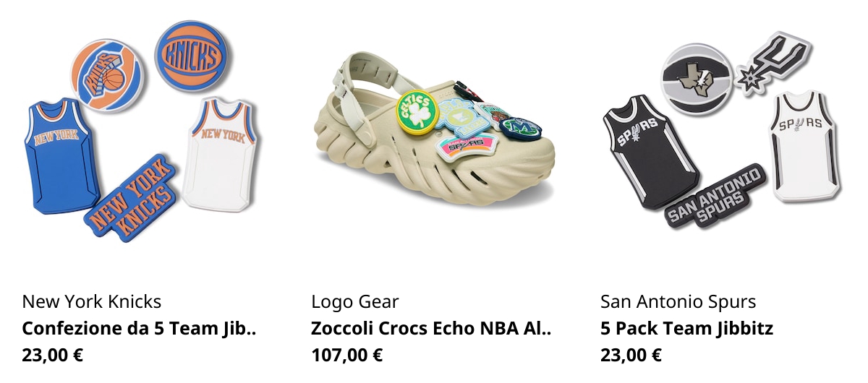Select the round orange Knicks basketball logo charm
The height and width of the screenshot is (383, 868).
click(x=108, y=77)
